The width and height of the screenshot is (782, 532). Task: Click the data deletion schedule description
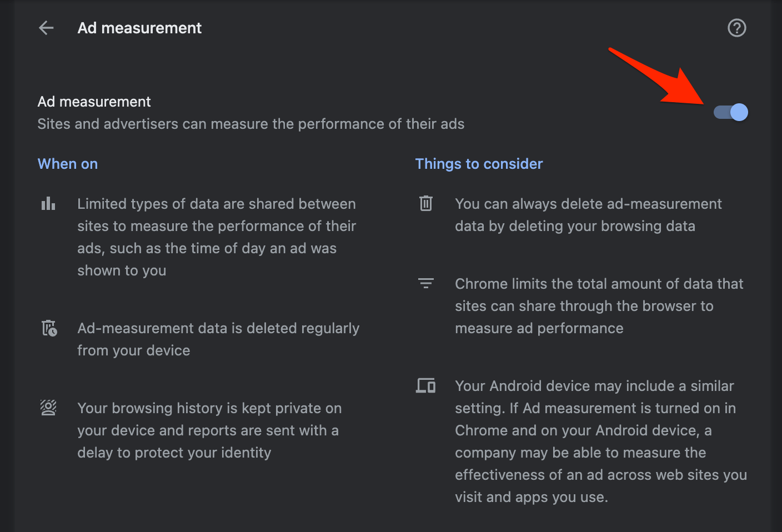(x=218, y=339)
